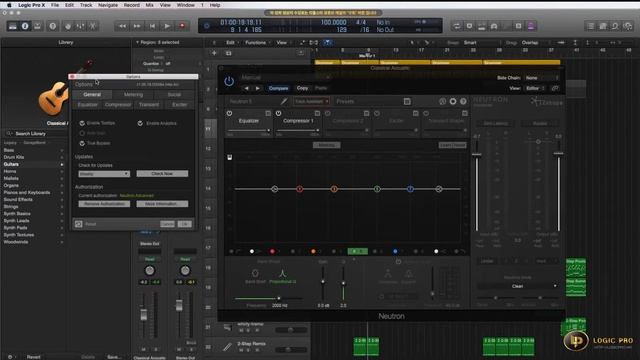Open the Track menu in menu bar
Screen dimensions: 640x360
[x=86, y=5]
